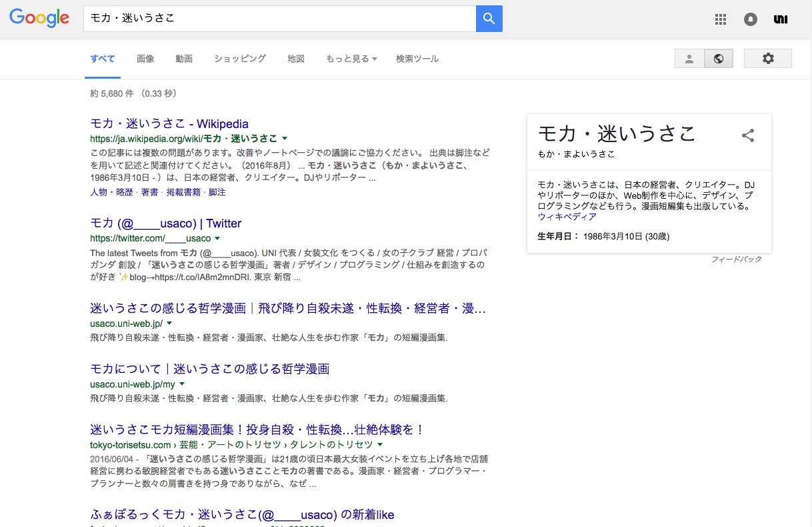This screenshot has width=812, height=527.
Task: Show personal results with person icon
Action: pyautogui.click(x=689, y=59)
